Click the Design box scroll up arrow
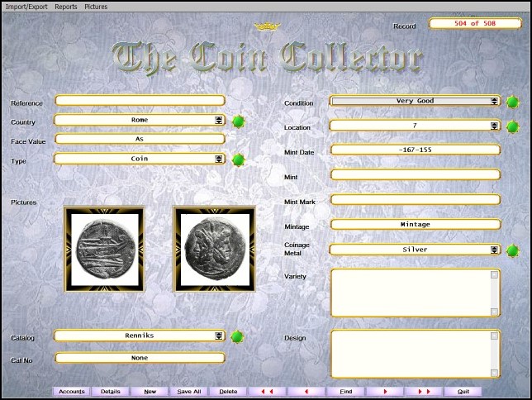Screen dimensions: 532x400 tap(494, 336)
